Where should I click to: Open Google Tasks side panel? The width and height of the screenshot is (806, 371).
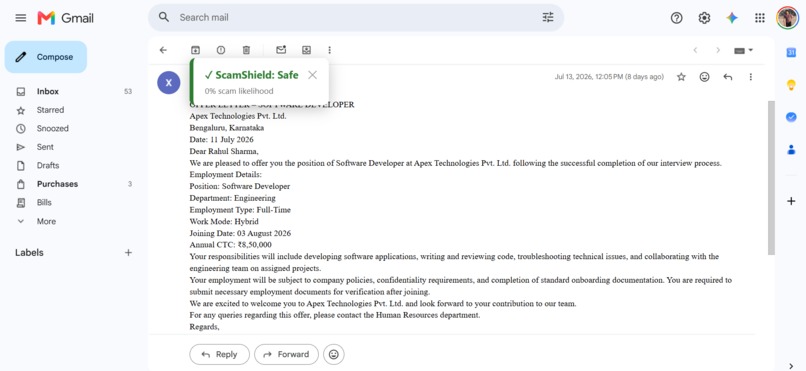click(x=791, y=117)
